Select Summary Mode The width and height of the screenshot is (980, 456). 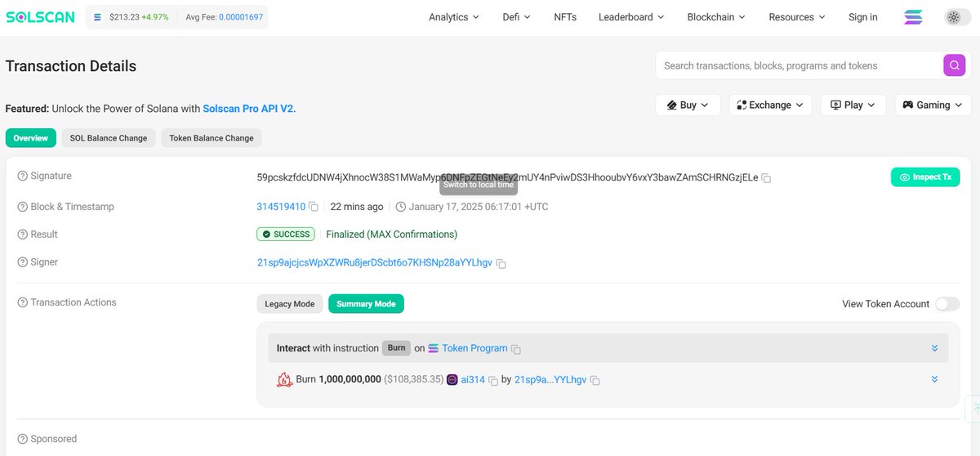pyautogui.click(x=366, y=304)
